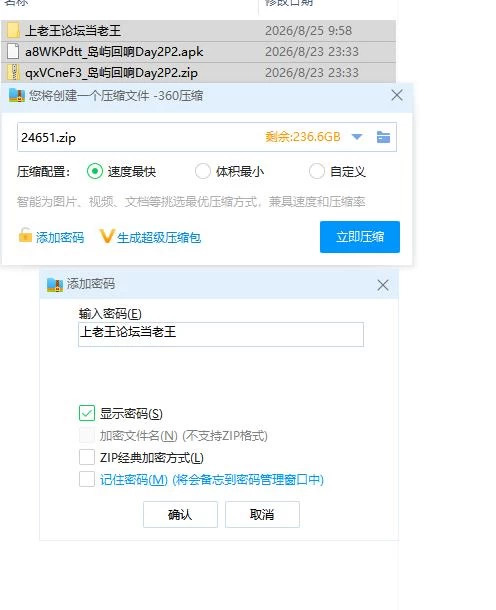Tick the disabled 加密文件名(N) checkbox
Image resolution: width=496 pixels, height=610 pixels.
tap(87, 435)
